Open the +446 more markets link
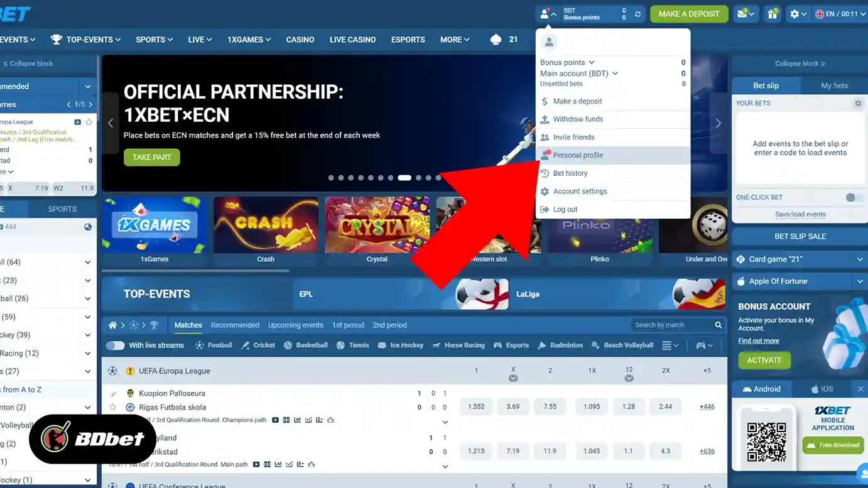Image resolution: width=868 pixels, height=488 pixels. [x=707, y=407]
